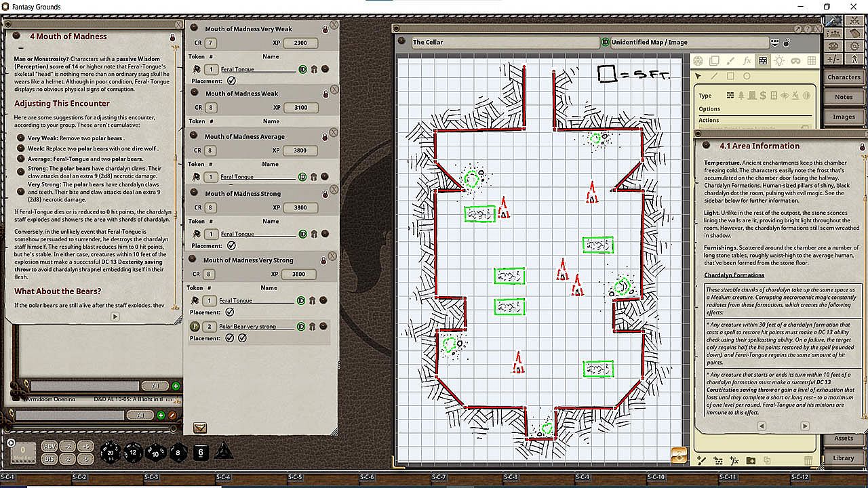Roll the d6 die
This screenshot has height=488, width=868.
(201, 452)
